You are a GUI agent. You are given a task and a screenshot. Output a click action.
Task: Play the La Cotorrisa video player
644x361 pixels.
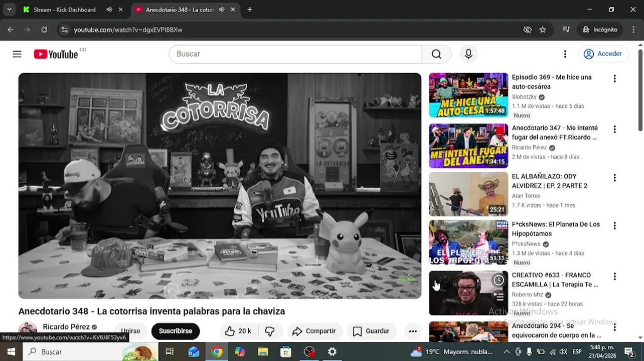pyautogui.click(x=220, y=186)
